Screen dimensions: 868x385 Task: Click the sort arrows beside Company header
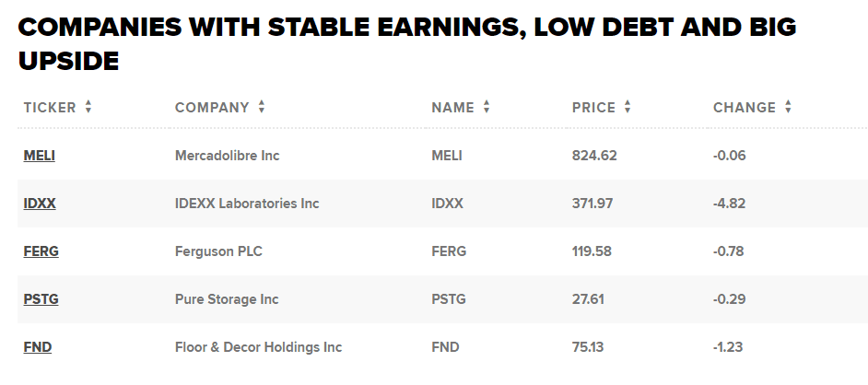pyautogui.click(x=262, y=107)
